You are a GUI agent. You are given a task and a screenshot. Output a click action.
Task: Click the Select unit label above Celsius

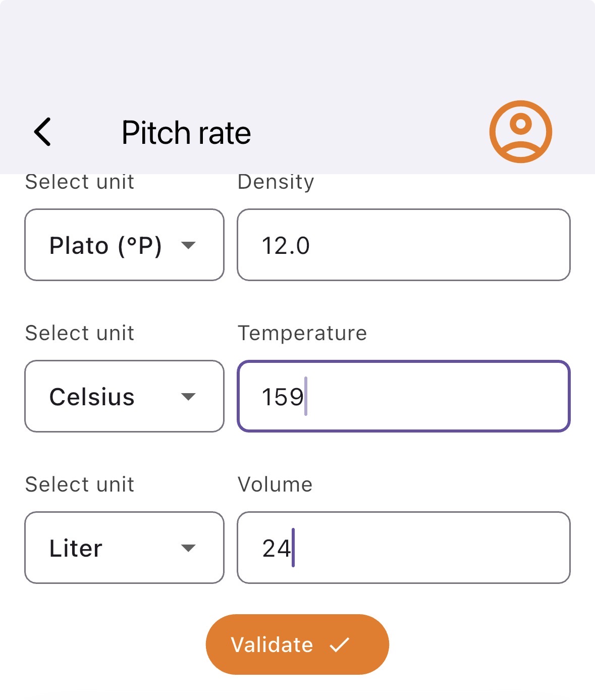[80, 333]
